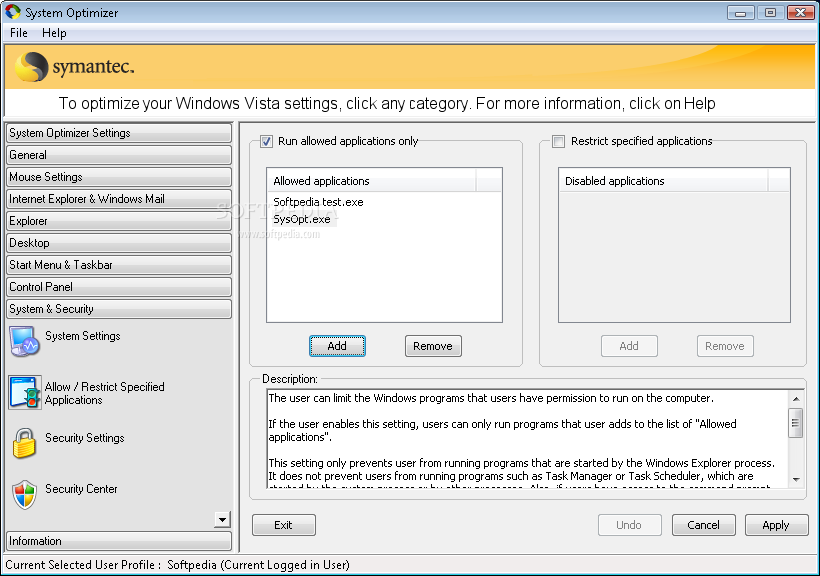Click Remove under Disabled applications
The width and height of the screenshot is (820, 576).
725,346
